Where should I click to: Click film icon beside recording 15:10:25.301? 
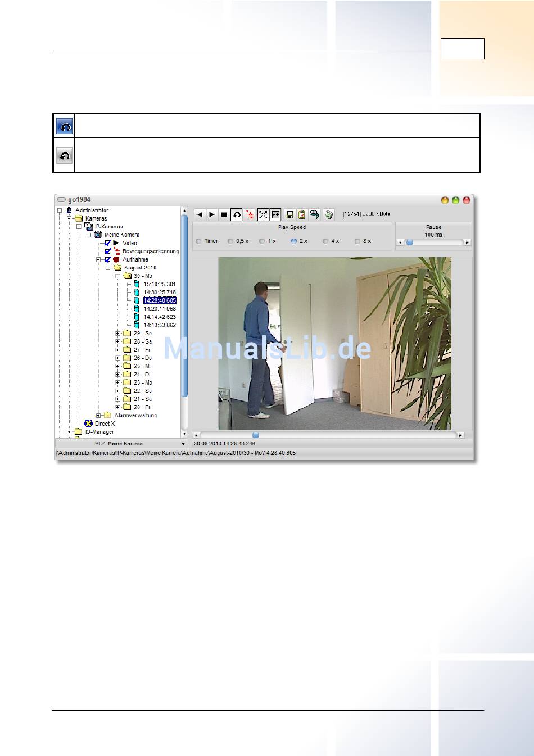(137, 284)
